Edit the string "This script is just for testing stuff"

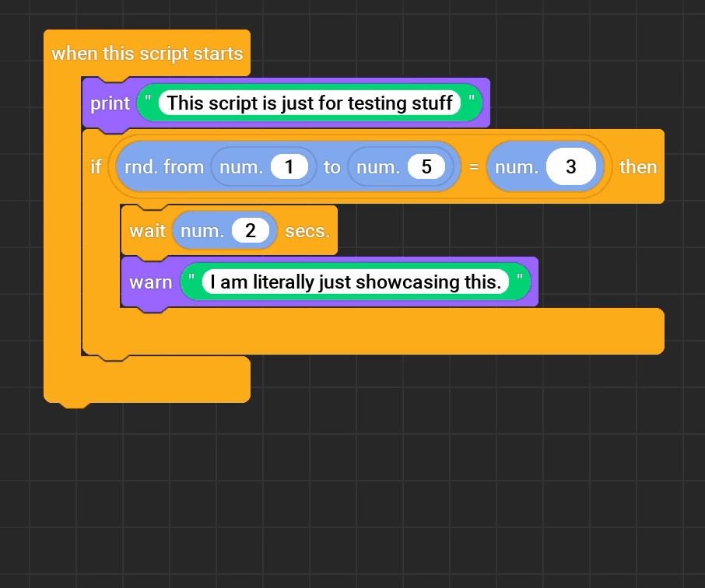pyautogui.click(x=311, y=103)
